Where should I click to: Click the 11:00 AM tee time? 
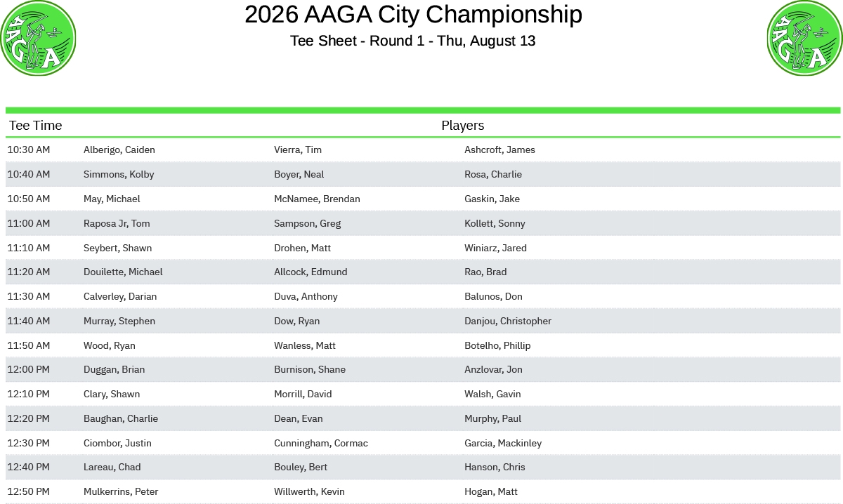29,223
